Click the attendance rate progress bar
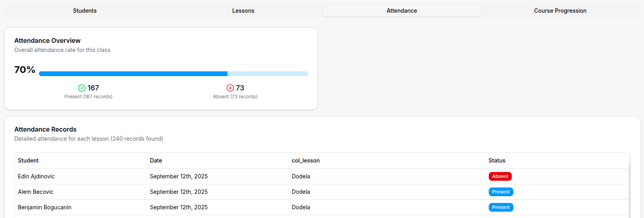 click(x=173, y=74)
